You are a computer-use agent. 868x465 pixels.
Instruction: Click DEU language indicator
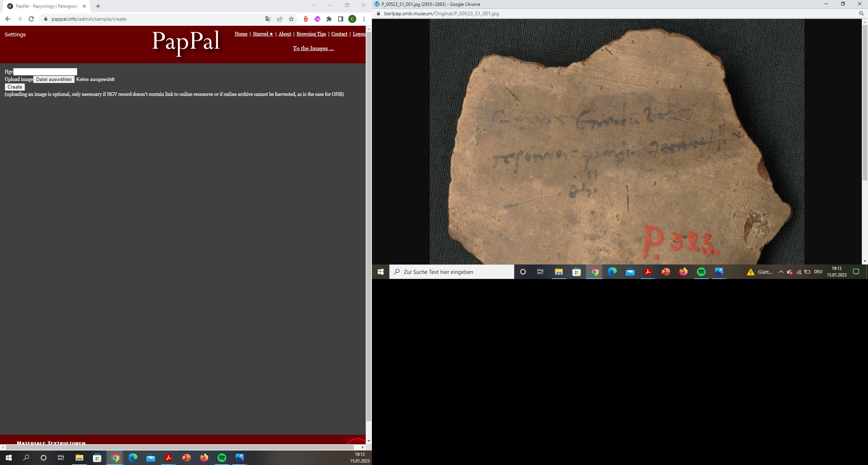(x=818, y=272)
